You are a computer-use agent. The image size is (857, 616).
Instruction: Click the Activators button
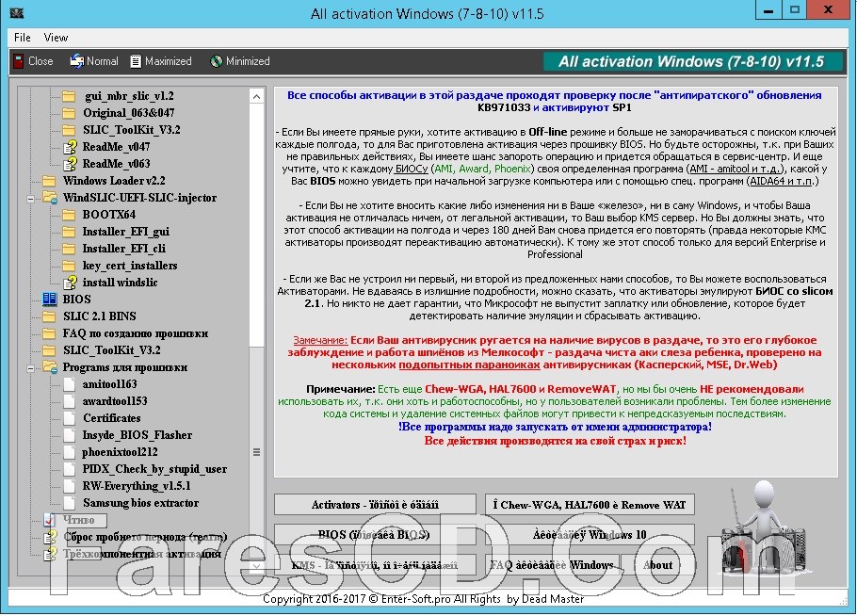point(375,505)
